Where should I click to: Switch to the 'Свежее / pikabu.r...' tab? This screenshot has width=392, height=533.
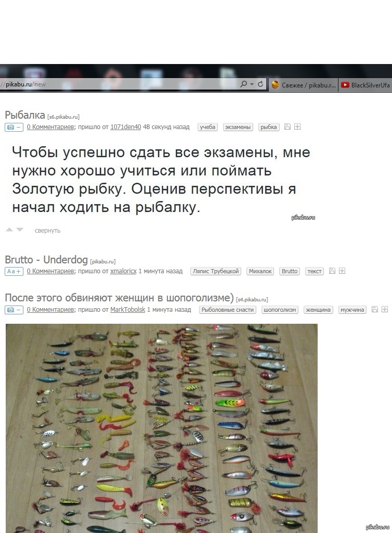[304, 85]
